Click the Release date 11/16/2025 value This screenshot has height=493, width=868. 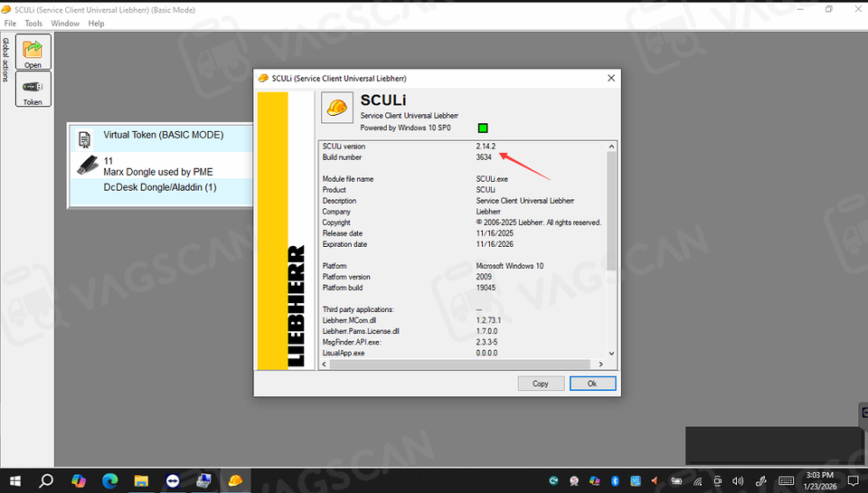[x=495, y=233]
